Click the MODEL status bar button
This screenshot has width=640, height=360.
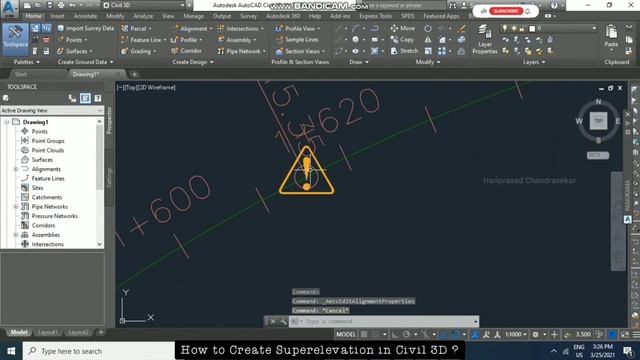pyautogui.click(x=346, y=334)
